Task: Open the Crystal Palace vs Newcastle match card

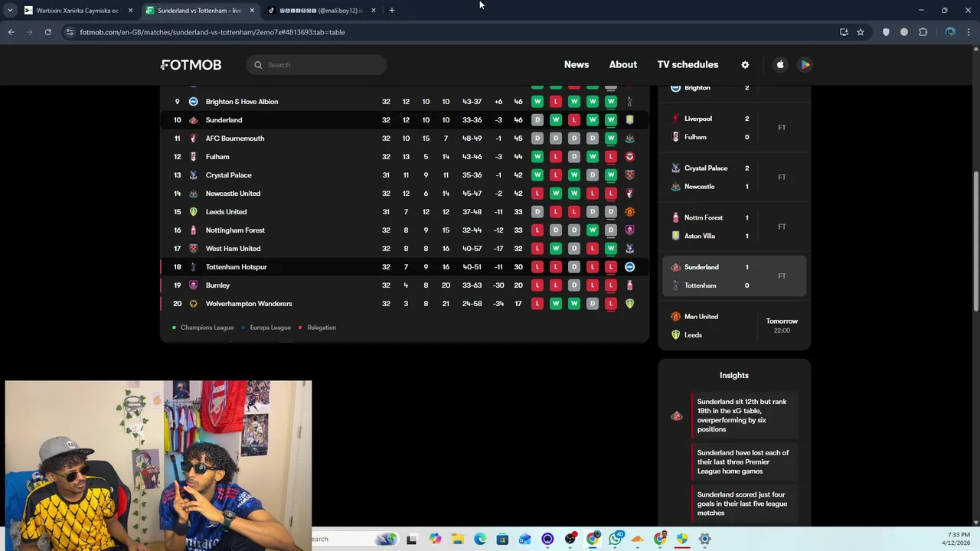Action: point(734,178)
